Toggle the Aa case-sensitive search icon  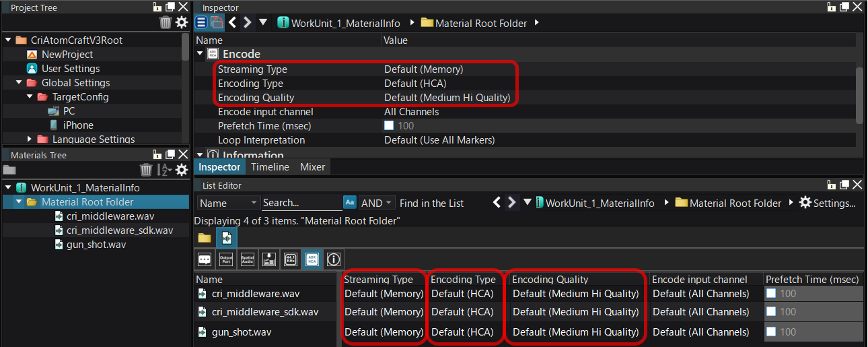350,202
